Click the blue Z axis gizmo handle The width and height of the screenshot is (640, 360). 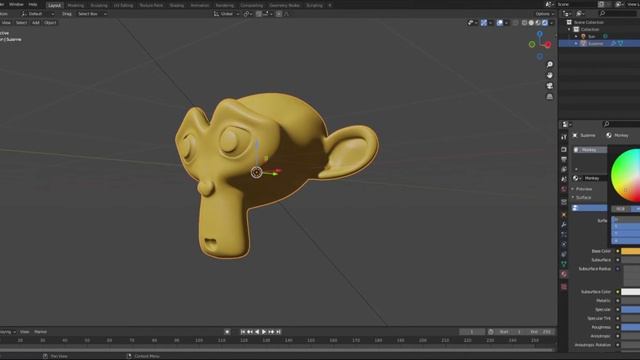pyautogui.click(x=540, y=34)
